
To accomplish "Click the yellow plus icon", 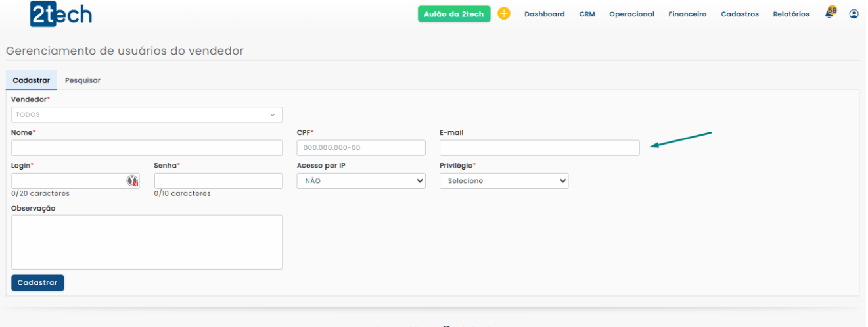I will [x=504, y=14].
